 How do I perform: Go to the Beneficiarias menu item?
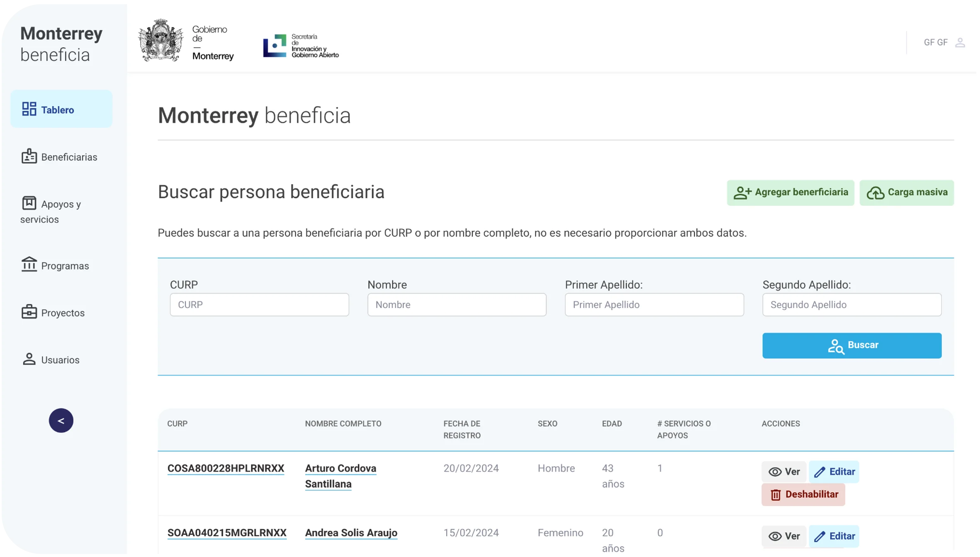pos(59,157)
